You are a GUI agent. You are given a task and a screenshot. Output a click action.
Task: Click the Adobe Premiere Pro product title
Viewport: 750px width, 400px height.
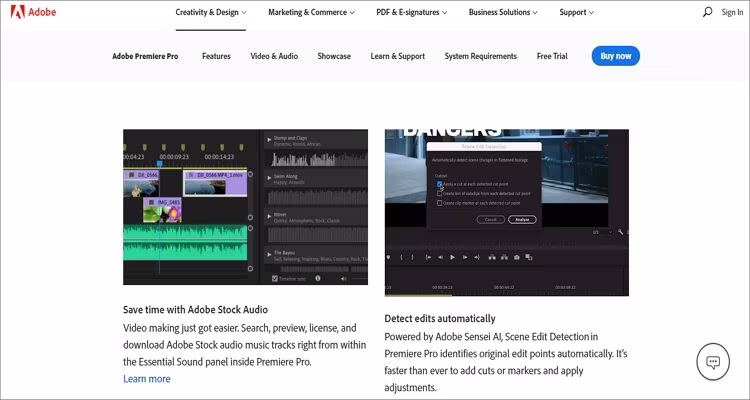pos(145,56)
